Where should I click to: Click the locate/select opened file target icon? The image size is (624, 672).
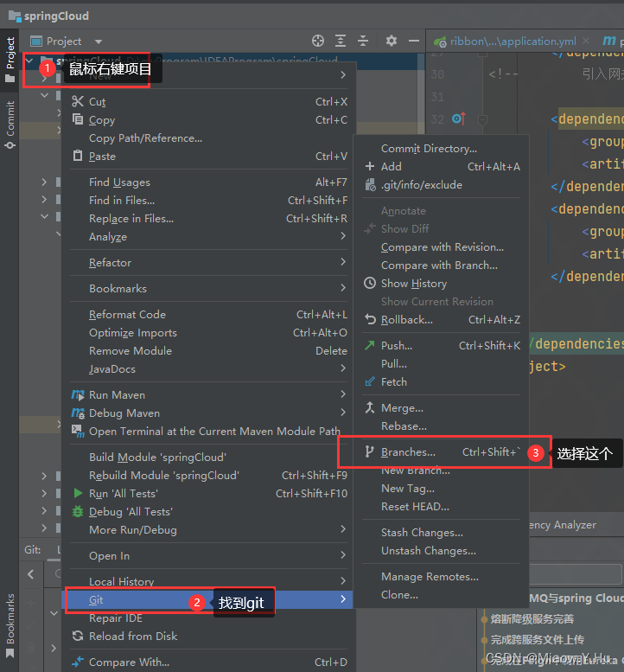tap(318, 41)
